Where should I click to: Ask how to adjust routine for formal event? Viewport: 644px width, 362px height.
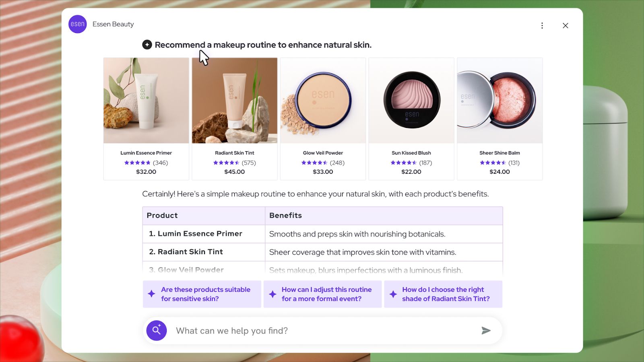[326, 294]
